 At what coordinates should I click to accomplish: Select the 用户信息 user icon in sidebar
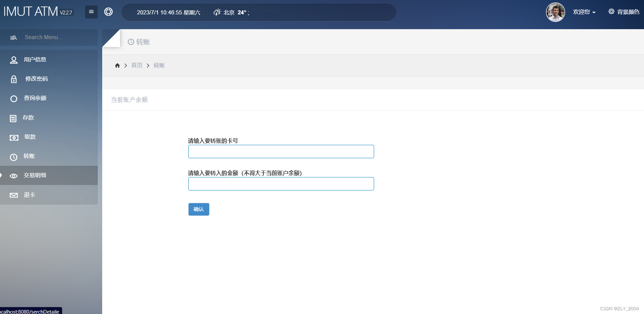(x=14, y=59)
